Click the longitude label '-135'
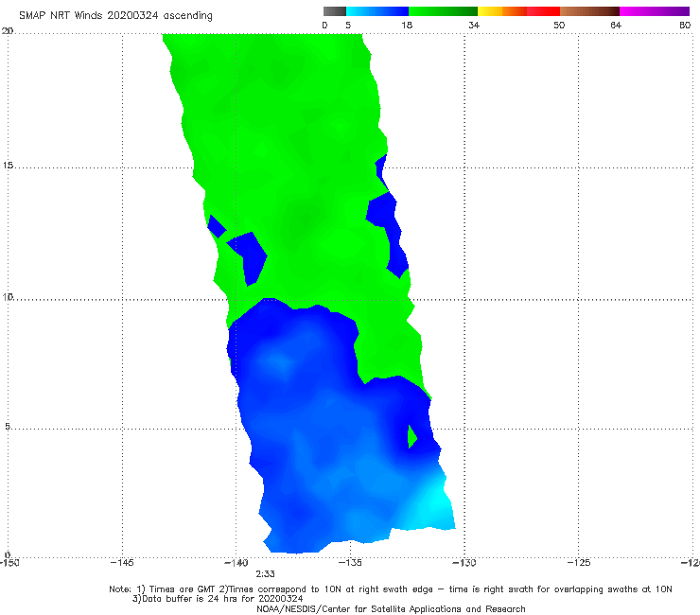700x615 pixels. [350, 563]
